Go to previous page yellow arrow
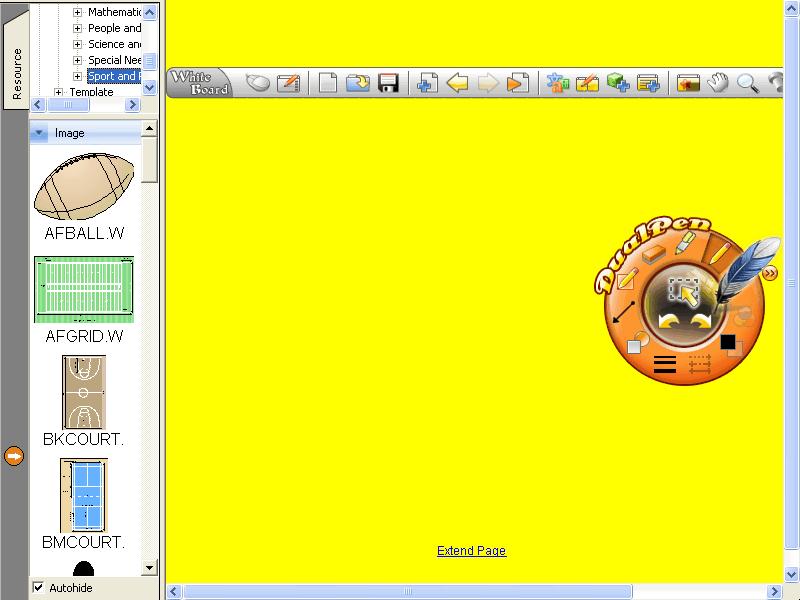Image resolution: width=800 pixels, height=600 pixels. [x=457, y=83]
